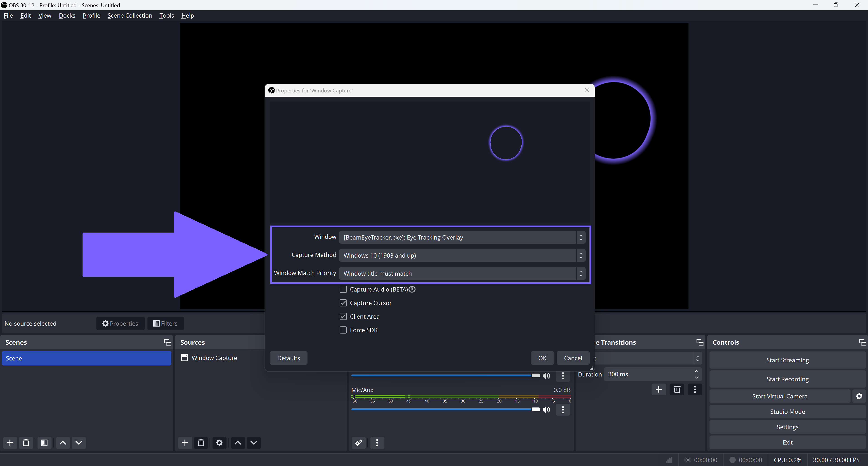Move source up with arrow icon

tap(238, 443)
